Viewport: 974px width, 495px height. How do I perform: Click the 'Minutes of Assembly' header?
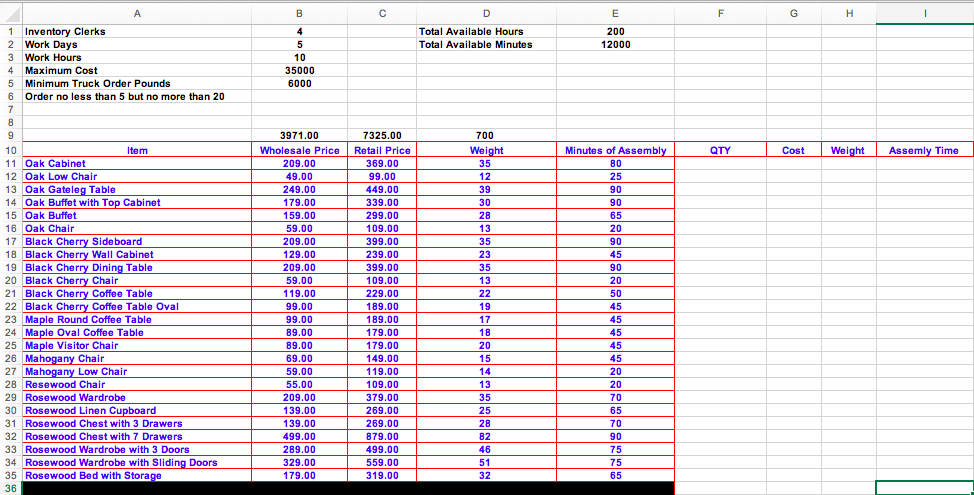[616, 150]
